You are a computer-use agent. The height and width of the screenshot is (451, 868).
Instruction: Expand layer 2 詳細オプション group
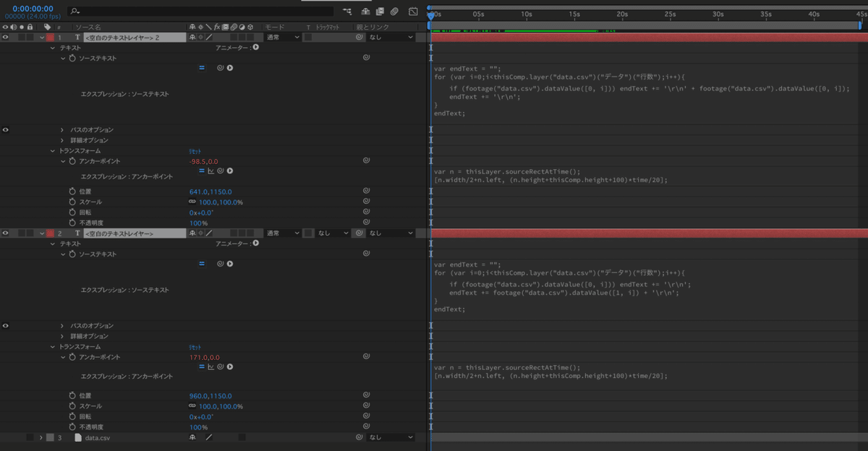tap(63, 336)
